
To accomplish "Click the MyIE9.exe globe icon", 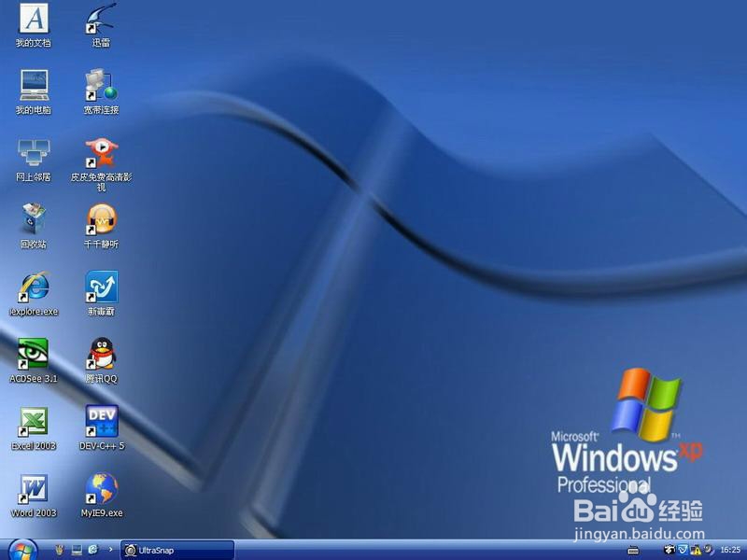I will (102, 496).
